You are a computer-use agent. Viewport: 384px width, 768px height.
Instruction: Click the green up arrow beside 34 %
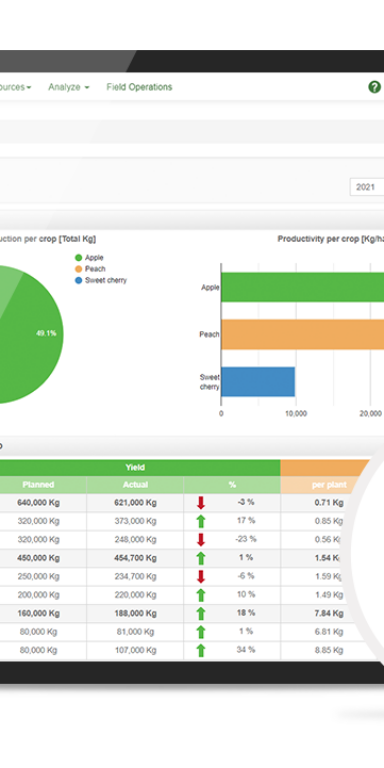click(x=200, y=650)
